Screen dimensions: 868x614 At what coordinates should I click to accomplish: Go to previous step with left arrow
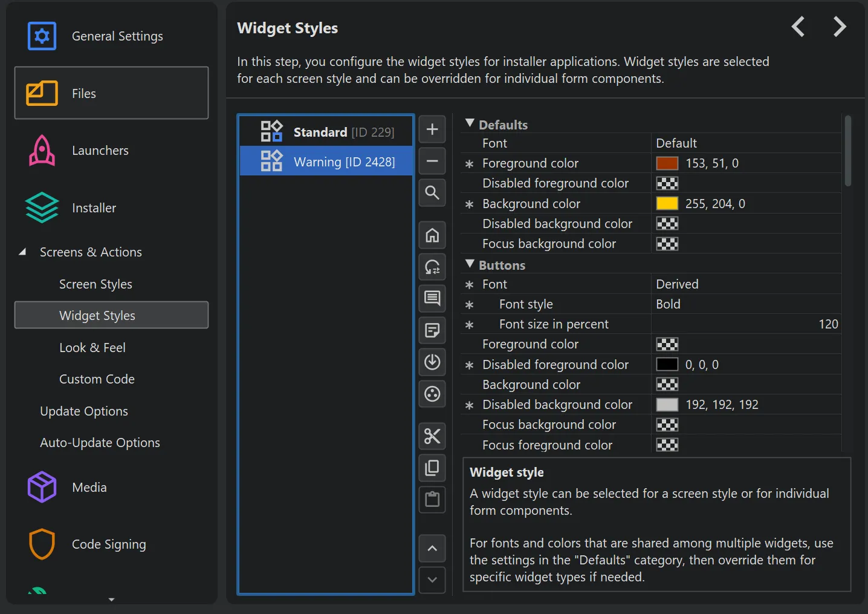tap(798, 27)
